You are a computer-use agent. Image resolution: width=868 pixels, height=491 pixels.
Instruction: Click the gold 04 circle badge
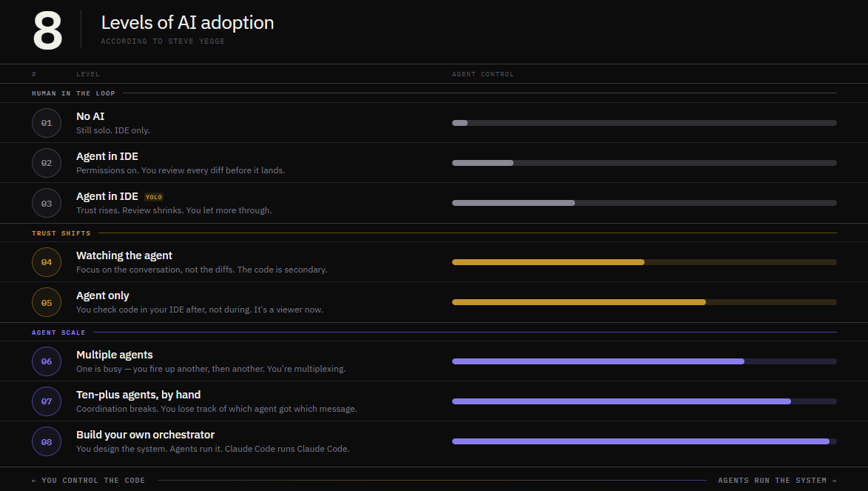(x=47, y=262)
